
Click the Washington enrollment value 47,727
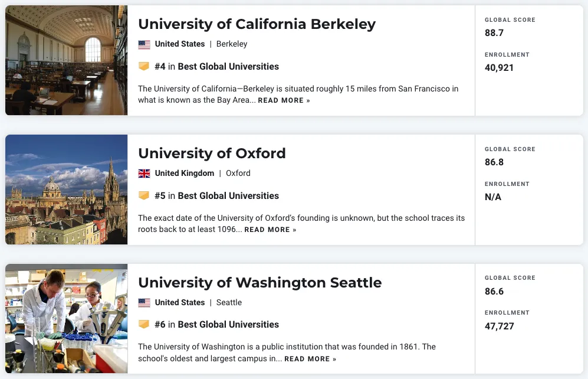click(x=499, y=326)
